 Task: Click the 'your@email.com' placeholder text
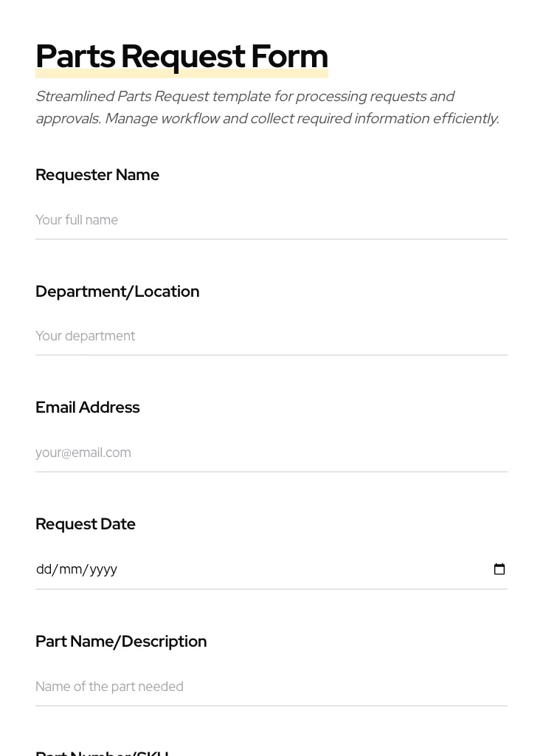(x=83, y=453)
